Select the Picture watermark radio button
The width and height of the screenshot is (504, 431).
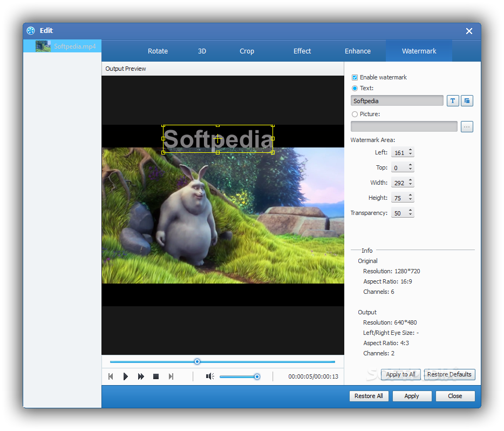pyautogui.click(x=355, y=114)
